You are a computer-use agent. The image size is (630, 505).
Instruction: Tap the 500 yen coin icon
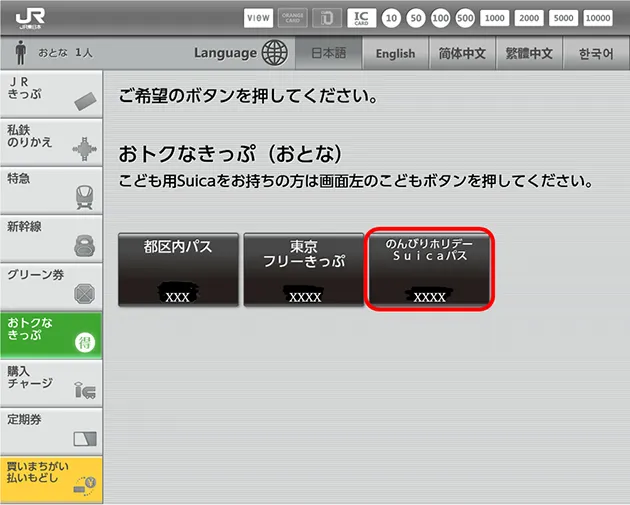[465, 18]
